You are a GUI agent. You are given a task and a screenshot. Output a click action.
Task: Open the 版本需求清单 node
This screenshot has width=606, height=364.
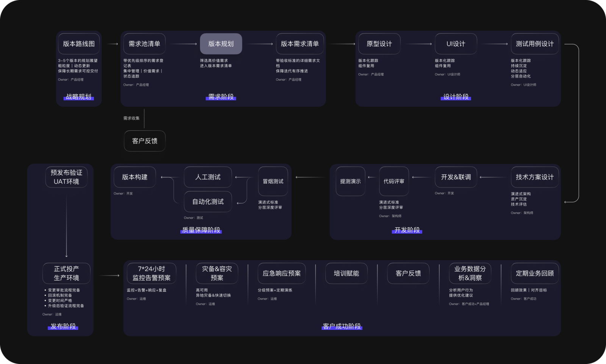click(x=300, y=44)
